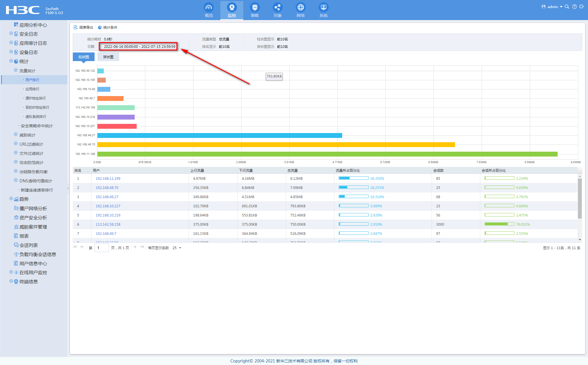Screen dimensions: 588x365
Task: Click the table vertical scrollbar
Action: click(580, 198)
